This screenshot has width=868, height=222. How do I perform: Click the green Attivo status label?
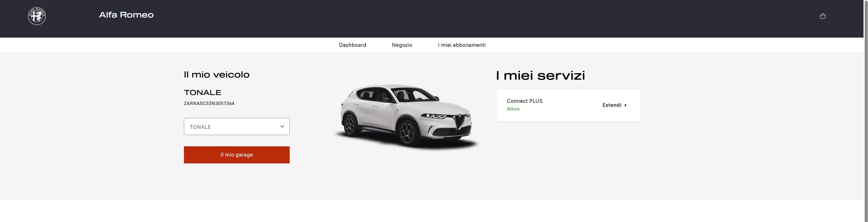click(513, 109)
